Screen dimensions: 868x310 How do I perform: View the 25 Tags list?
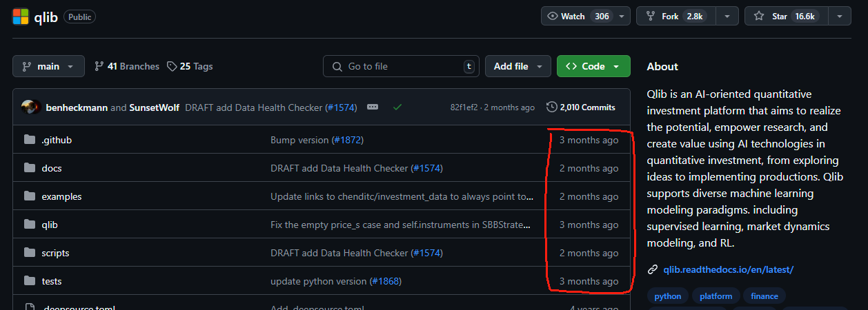[x=190, y=66]
